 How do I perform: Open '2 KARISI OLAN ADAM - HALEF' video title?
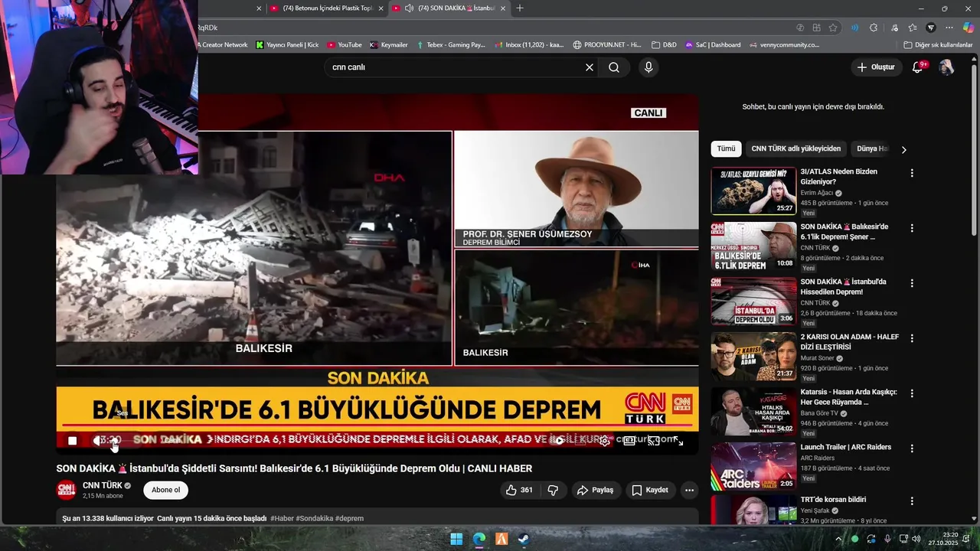coord(849,341)
